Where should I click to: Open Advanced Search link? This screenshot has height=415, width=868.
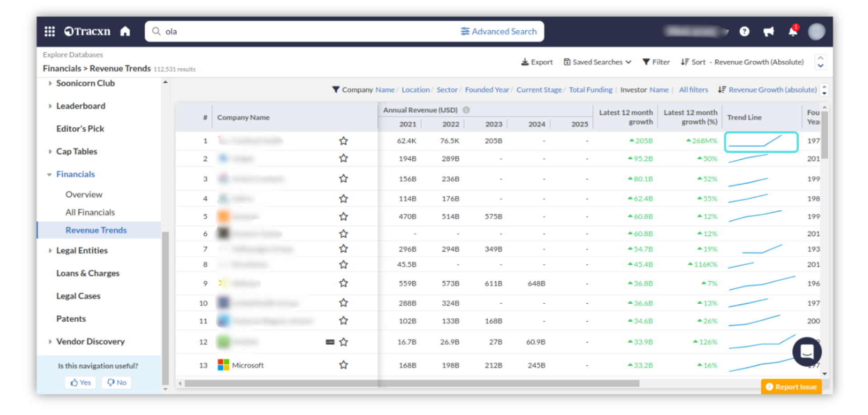click(499, 31)
